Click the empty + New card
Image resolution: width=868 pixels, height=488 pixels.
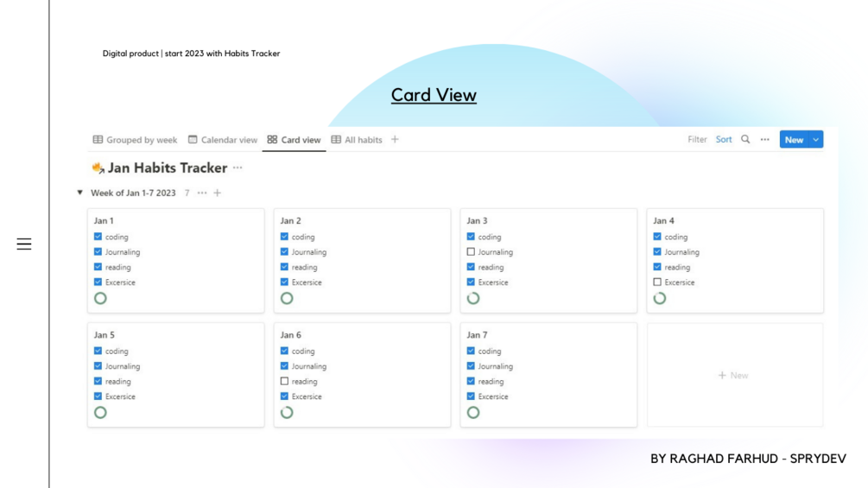coord(733,375)
